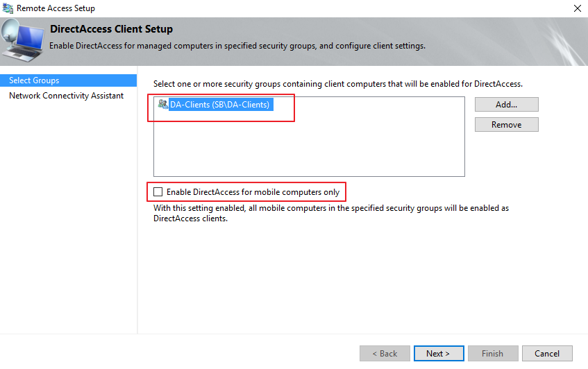Proceed with the Next > button

pos(439,353)
